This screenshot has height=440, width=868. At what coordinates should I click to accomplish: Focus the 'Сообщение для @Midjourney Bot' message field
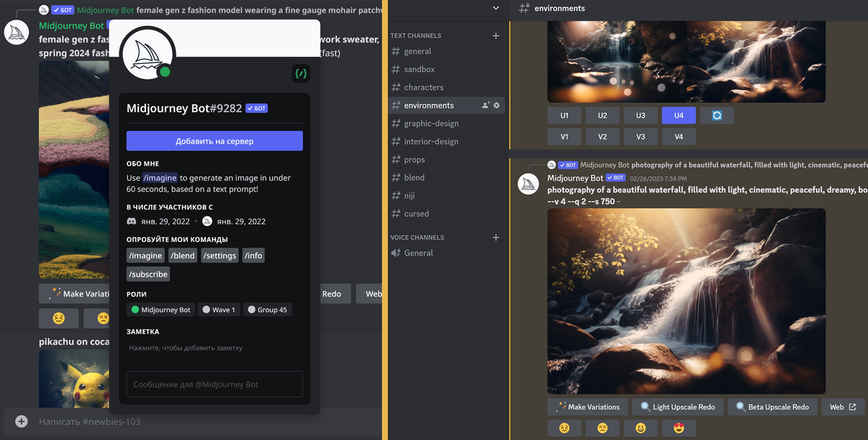(x=214, y=384)
